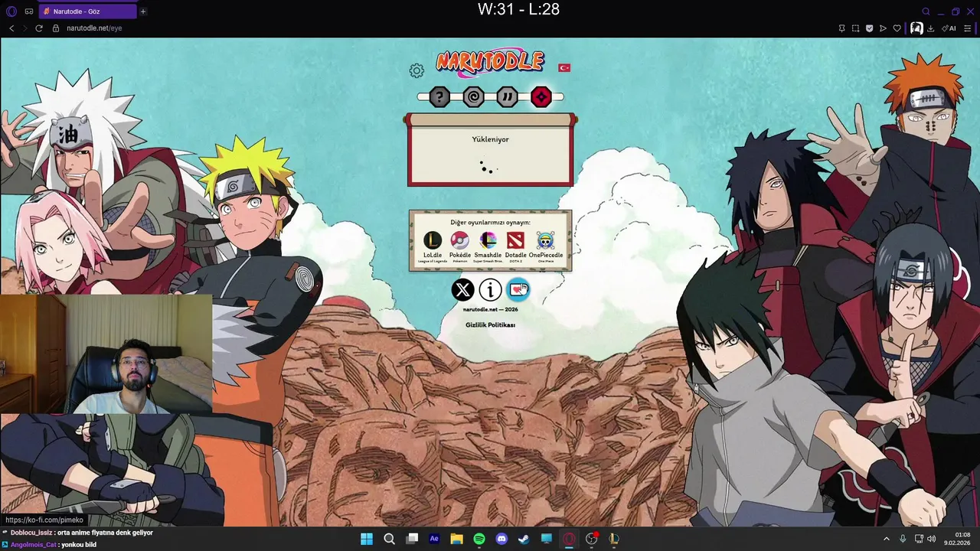Click the address bar narutodle.net/eye
Image resolution: width=980 pixels, height=551 pixels.
click(94, 28)
